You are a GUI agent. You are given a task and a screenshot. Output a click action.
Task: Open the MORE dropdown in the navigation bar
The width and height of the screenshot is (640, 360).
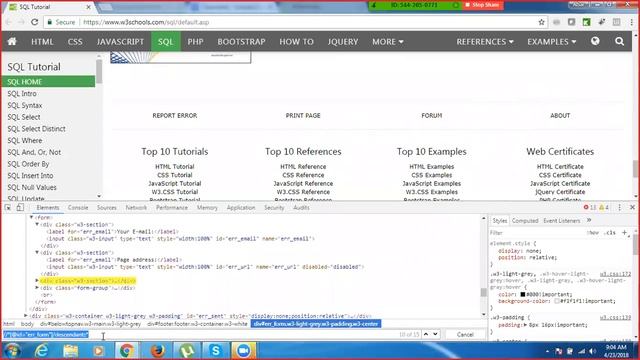tap(387, 41)
